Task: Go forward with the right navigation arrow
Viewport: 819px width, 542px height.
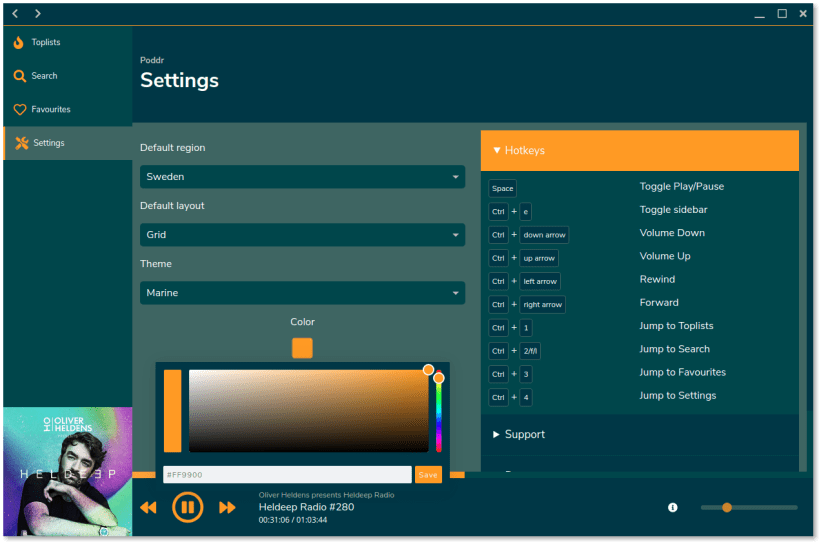Action: 38,14
